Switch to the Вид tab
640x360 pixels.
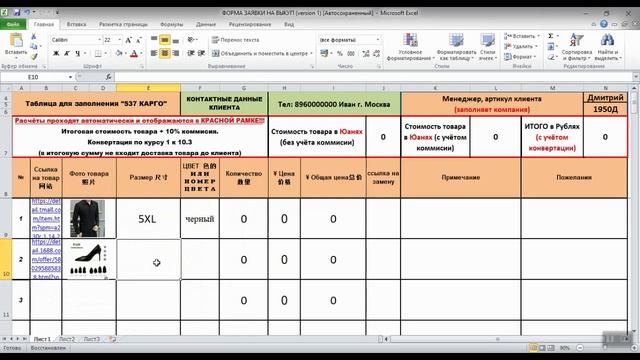tap(289, 24)
